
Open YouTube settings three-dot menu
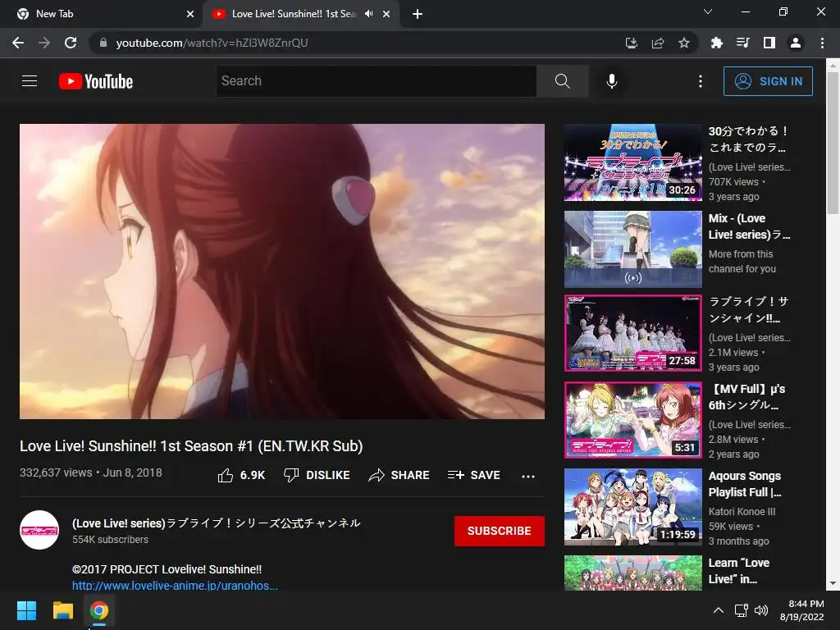click(x=701, y=81)
